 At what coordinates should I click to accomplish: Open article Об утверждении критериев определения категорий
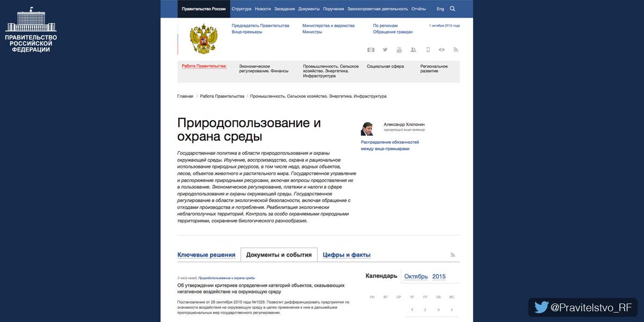(261, 289)
